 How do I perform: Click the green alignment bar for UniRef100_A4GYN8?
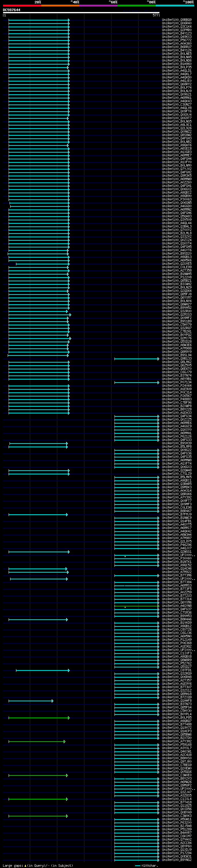click(x=137, y=606)
